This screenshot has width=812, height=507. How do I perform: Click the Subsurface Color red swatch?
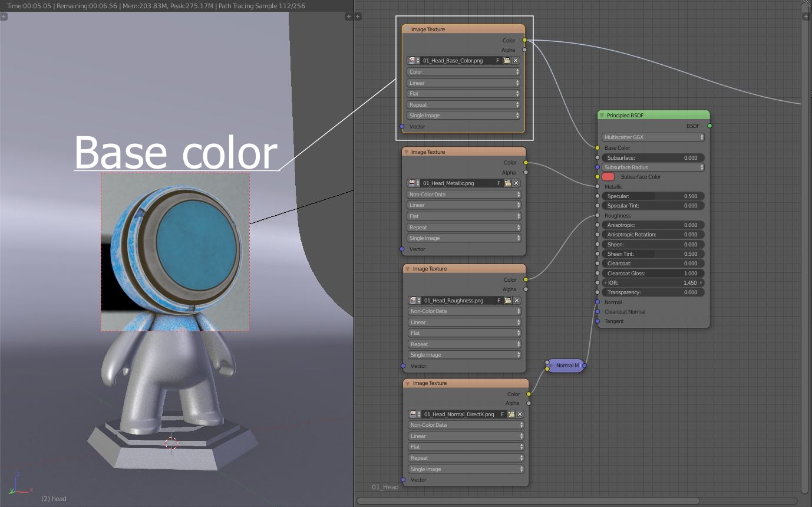coord(608,177)
